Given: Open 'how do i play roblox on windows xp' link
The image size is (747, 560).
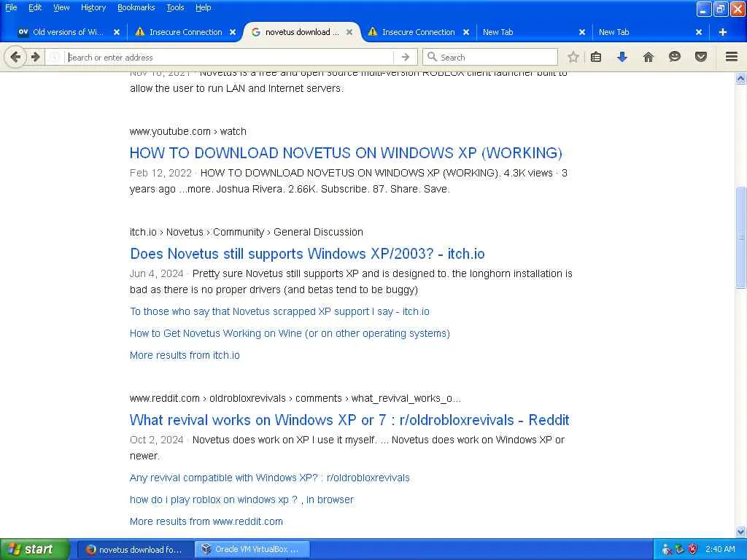Looking at the screenshot, I should point(241,499).
